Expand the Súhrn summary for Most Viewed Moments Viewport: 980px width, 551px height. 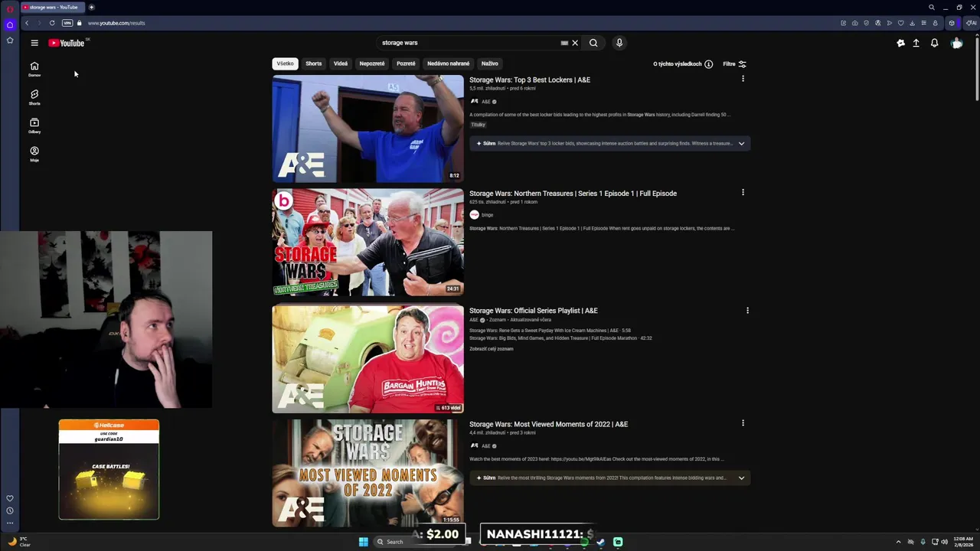click(741, 478)
